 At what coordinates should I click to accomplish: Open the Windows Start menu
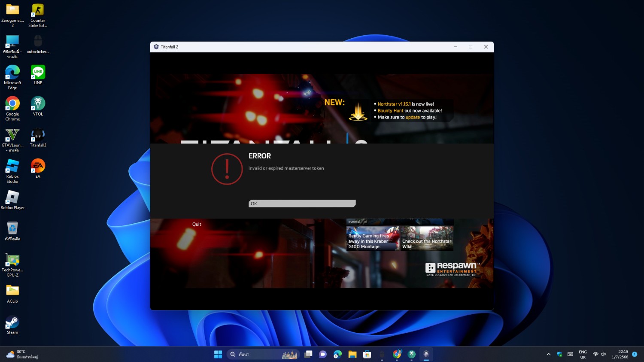218,354
